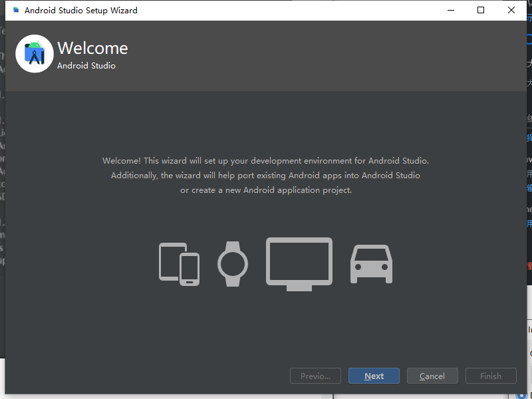Click the Next button
This screenshot has height=399, width=532.
(x=374, y=376)
